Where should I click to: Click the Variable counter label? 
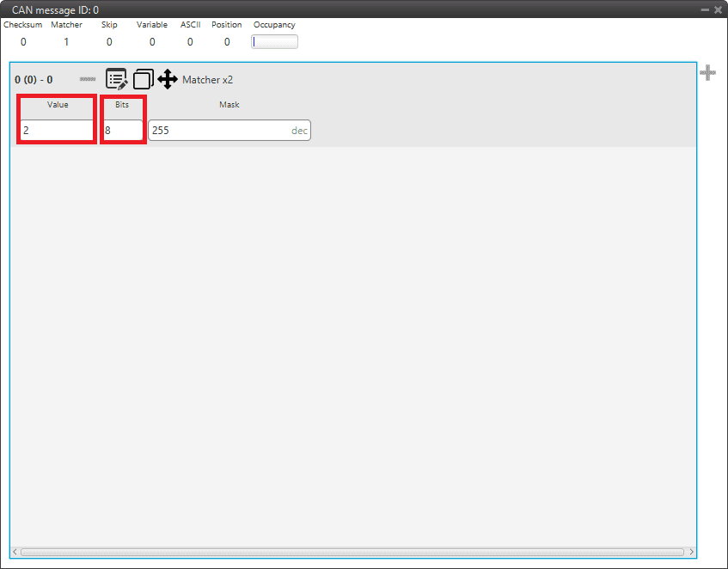(x=152, y=25)
